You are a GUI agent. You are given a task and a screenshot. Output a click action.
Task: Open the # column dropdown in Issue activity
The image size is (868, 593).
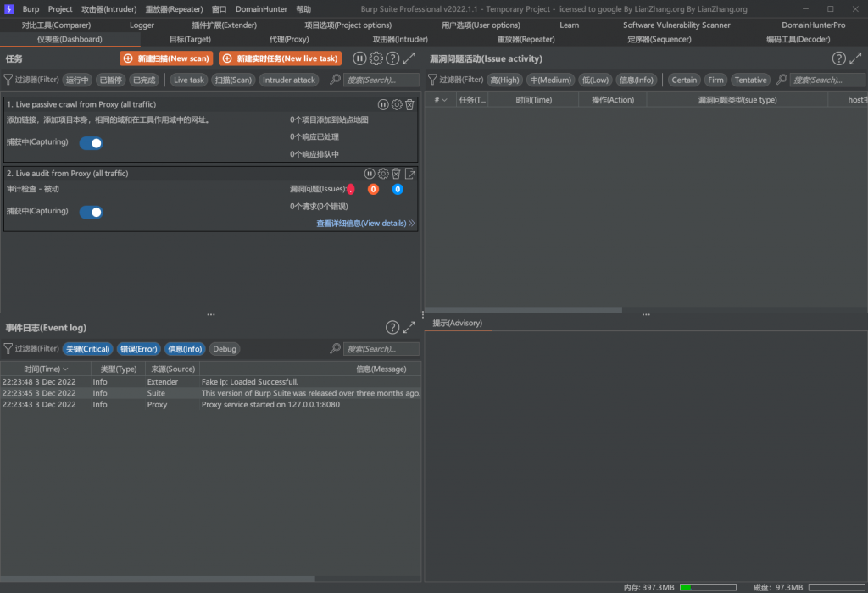(x=444, y=100)
